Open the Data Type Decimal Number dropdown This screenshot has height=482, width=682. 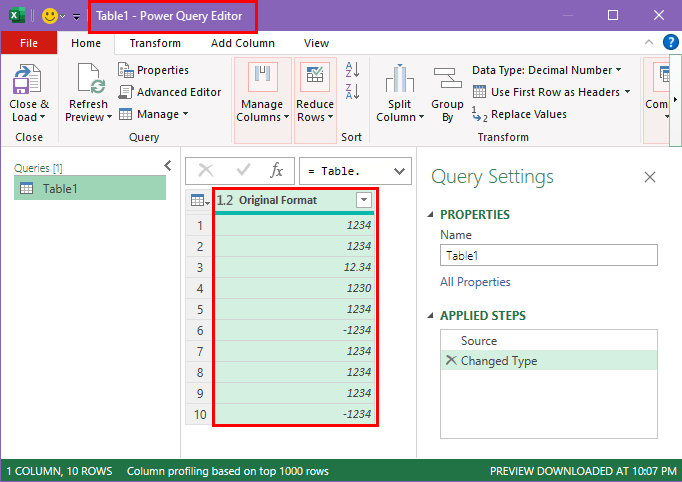click(618, 70)
